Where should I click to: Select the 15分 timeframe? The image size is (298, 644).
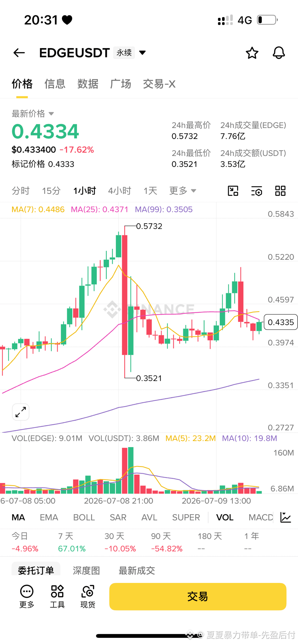[x=51, y=190]
